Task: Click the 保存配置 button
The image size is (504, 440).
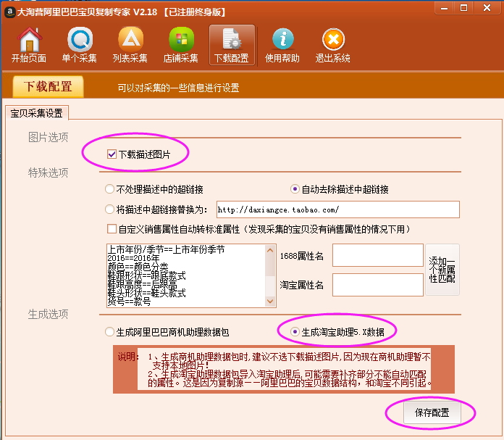Action: (432, 412)
